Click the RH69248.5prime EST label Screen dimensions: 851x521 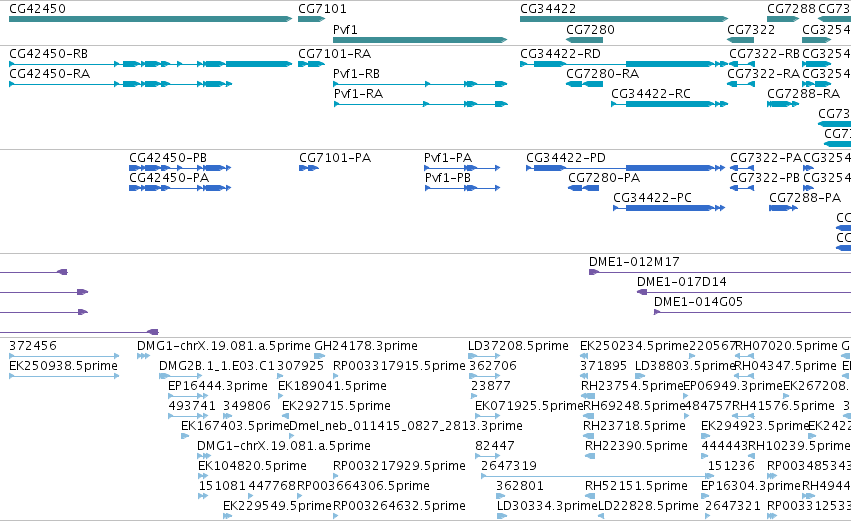point(634,406)
